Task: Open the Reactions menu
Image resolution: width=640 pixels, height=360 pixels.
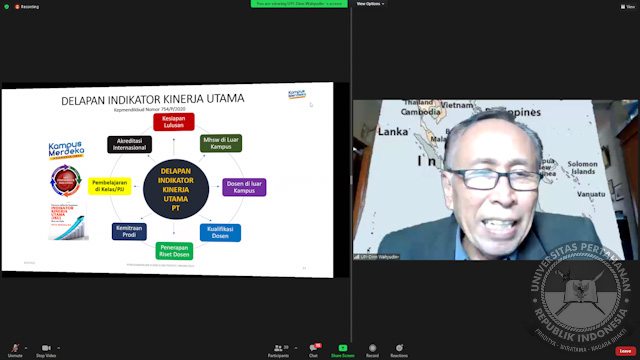Action: tap(399, 348)
